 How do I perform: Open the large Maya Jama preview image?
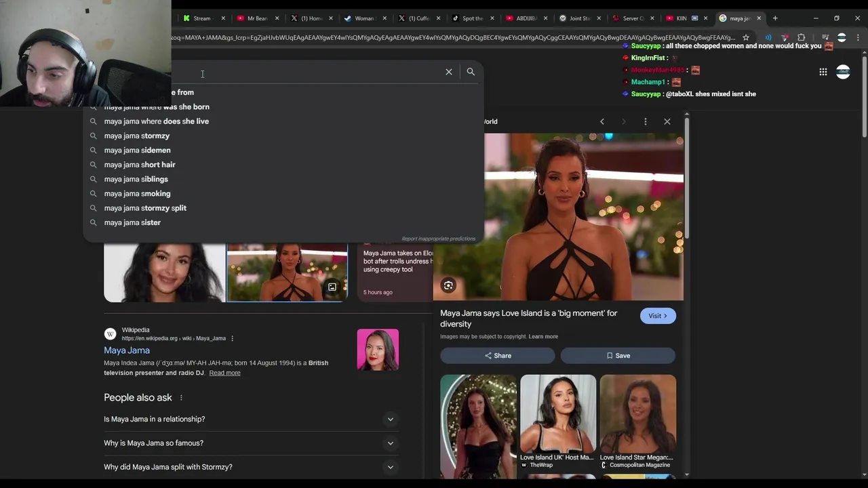pos(558,217)
